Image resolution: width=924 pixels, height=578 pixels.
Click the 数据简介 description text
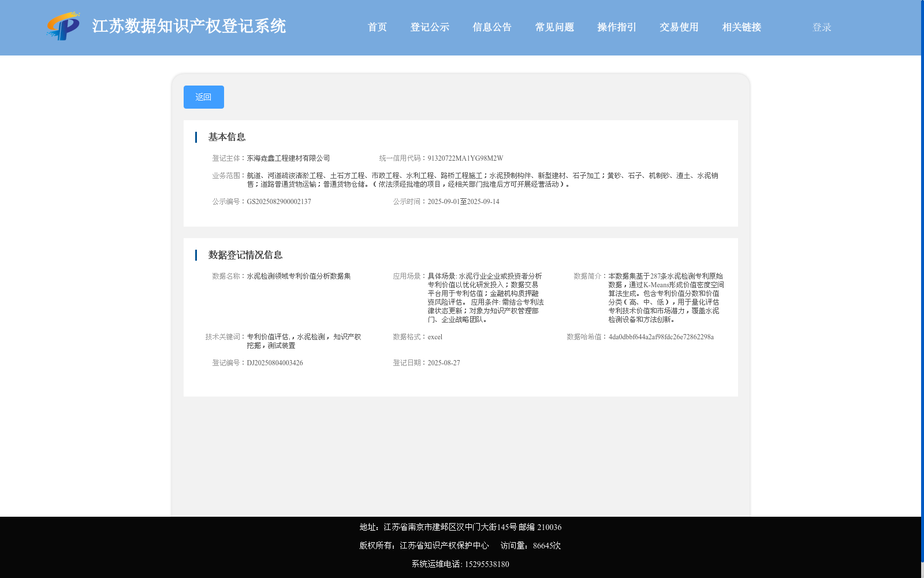tap(666, 298)
